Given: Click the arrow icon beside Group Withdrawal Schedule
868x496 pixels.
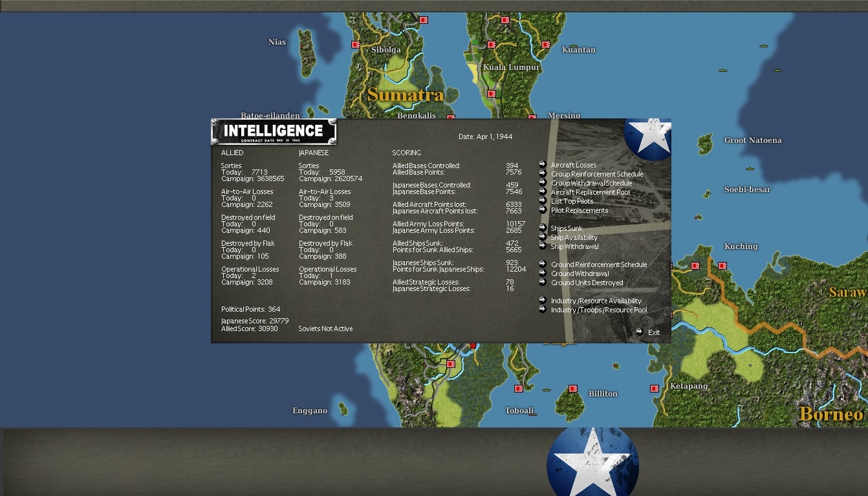Looking at the screenshot, I should click(543, 182).
